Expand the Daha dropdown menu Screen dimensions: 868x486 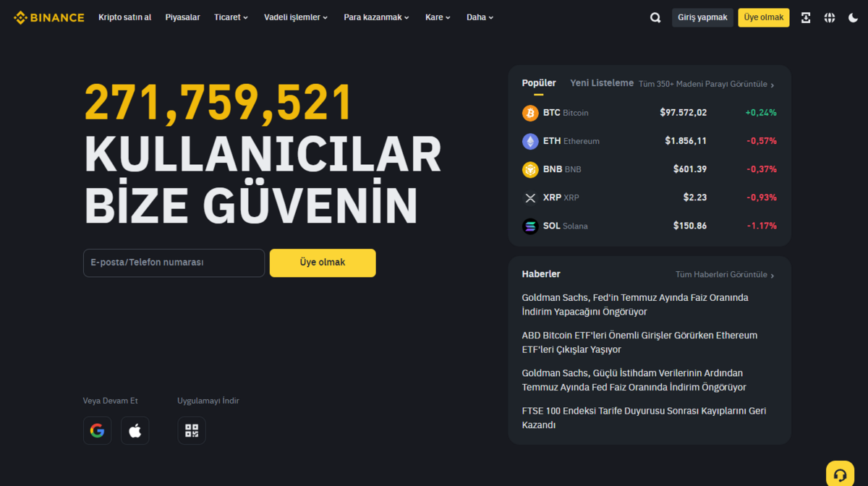point(480,17)
